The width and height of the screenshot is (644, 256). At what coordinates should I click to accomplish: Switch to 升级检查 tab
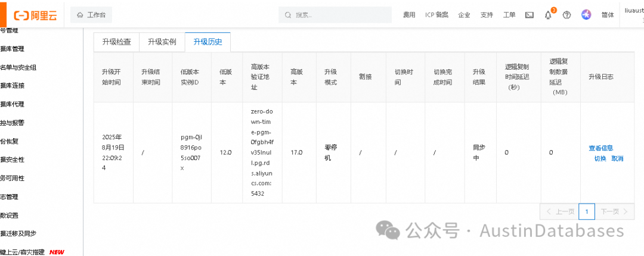pos(117,42)
